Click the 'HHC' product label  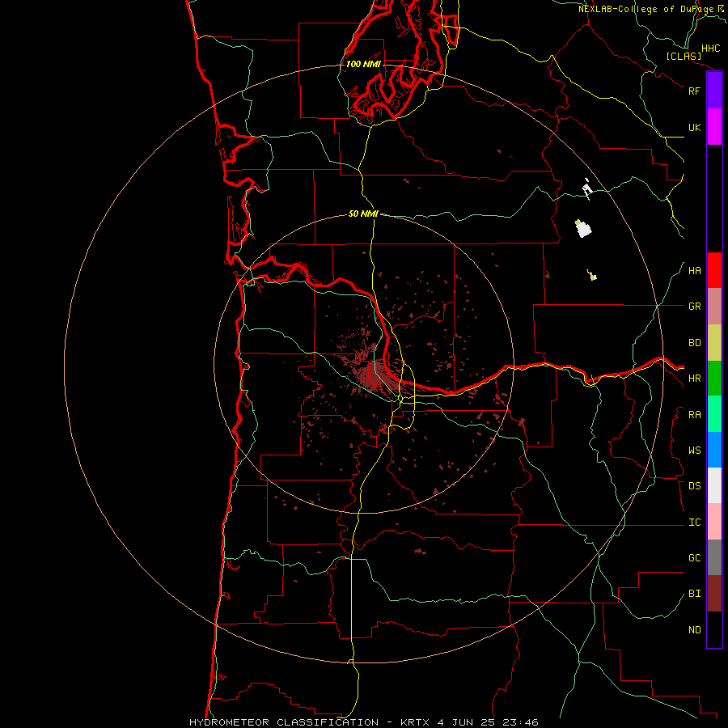[711, 49]
